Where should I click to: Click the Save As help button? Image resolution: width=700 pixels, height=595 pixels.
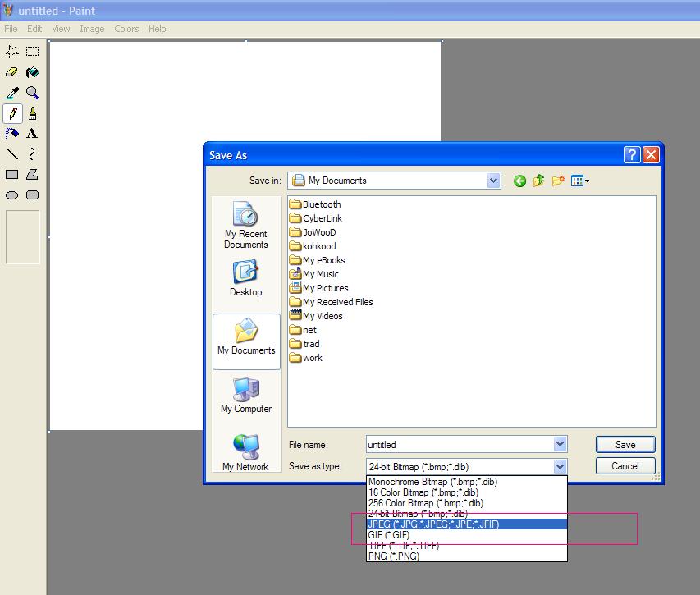[632, 155]
